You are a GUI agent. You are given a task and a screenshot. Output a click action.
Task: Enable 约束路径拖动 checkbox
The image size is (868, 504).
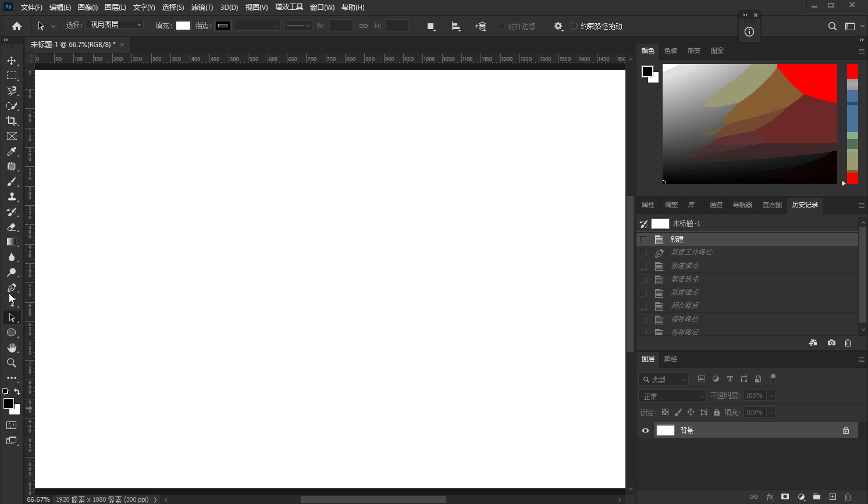pyautogui.click(x=574, y=26)
